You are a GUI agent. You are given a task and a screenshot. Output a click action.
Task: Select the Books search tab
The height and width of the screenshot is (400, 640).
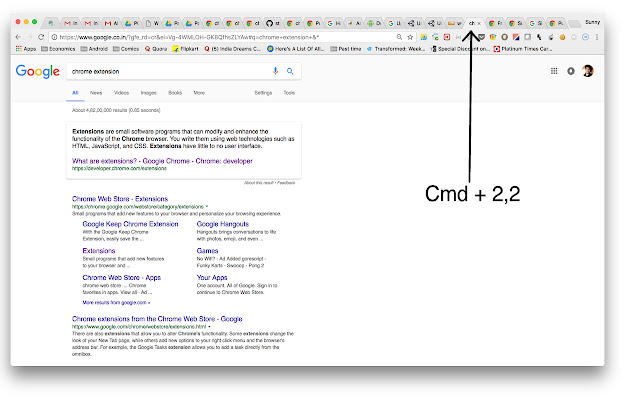coord(175,93)
